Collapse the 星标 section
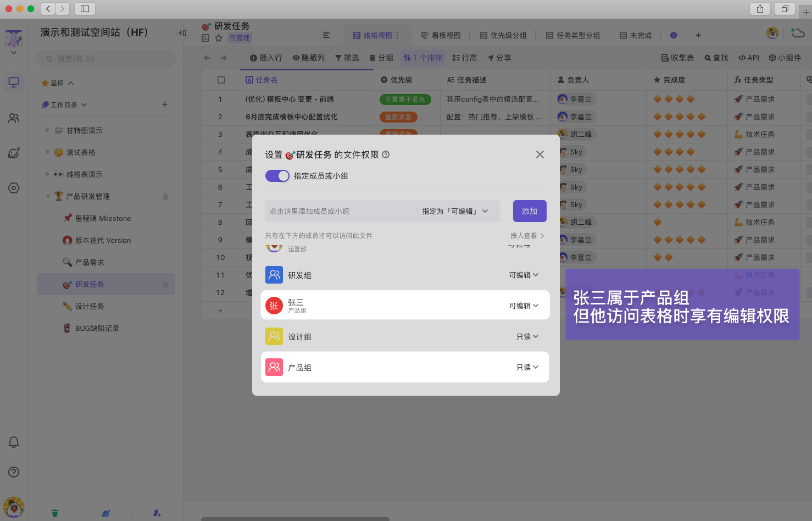 pyautogui.click(x=71, y=83)
